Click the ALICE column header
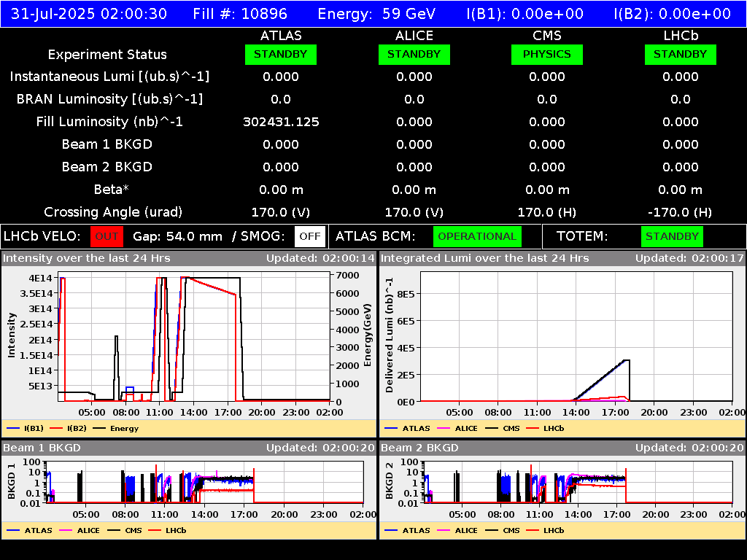Viewport: 747px width, 560px height. [x=414, y=36]
